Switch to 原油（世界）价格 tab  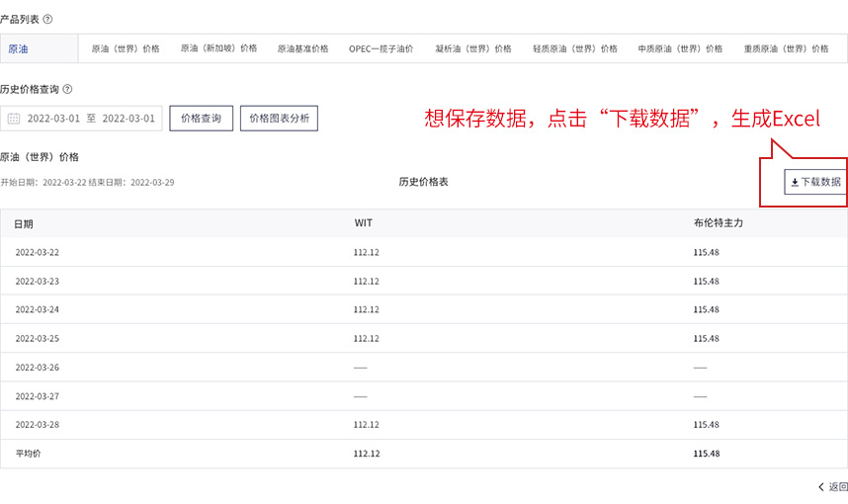pos(126,48)
